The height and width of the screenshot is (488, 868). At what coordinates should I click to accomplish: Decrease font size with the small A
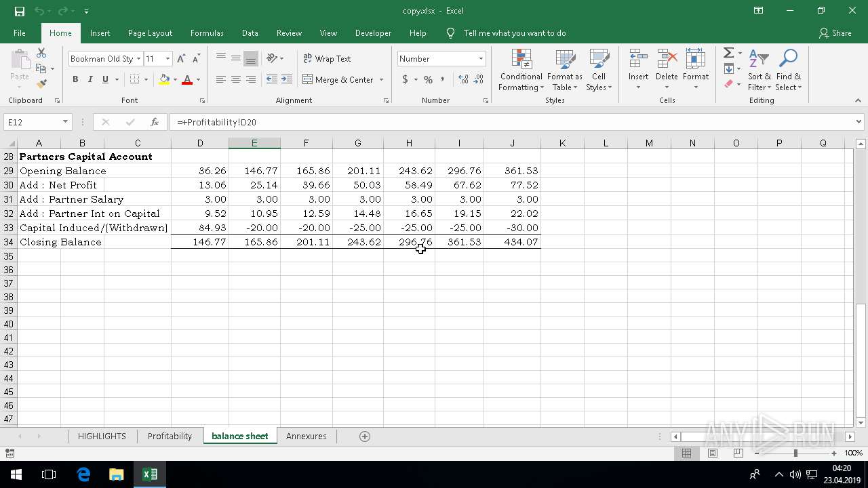197,59
